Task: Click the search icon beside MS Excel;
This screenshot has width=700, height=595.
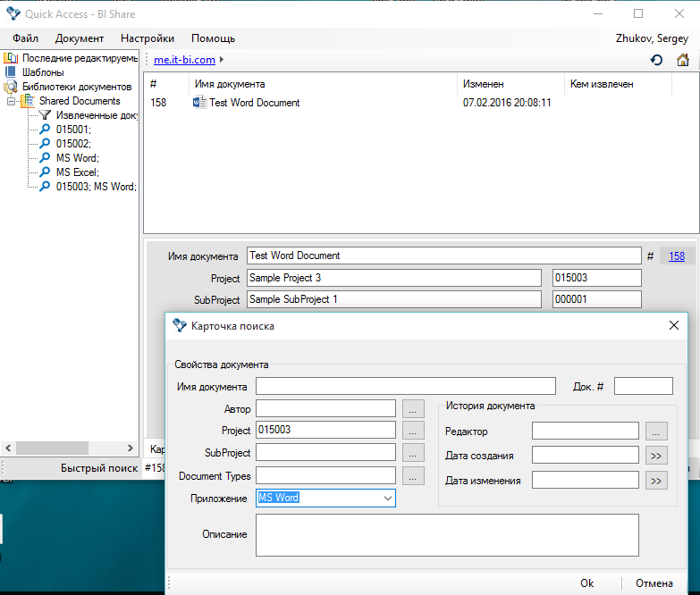Action: [x=45, y=172]
